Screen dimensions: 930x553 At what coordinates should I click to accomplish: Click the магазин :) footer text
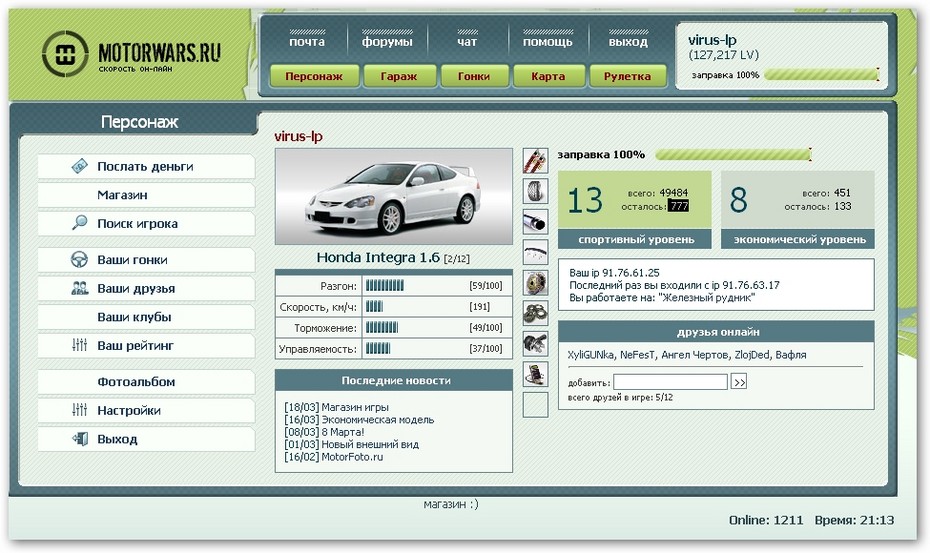pyautogui.click(x=451, y=504)
